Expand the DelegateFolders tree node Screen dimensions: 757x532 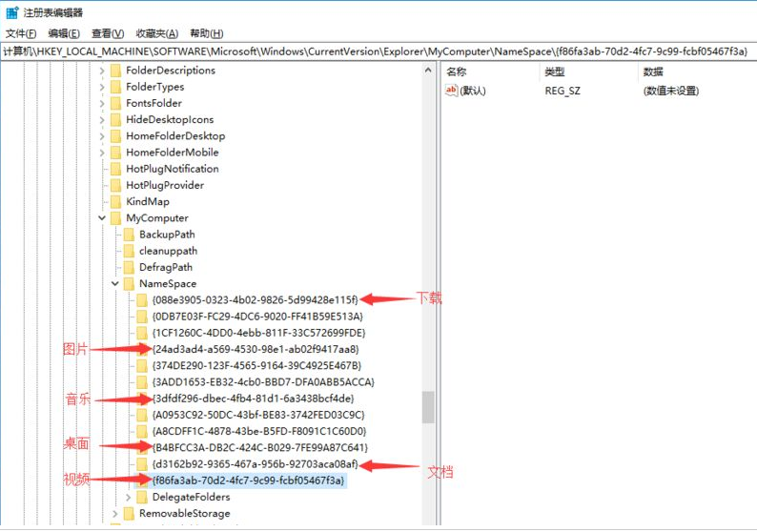pos(129,497)
